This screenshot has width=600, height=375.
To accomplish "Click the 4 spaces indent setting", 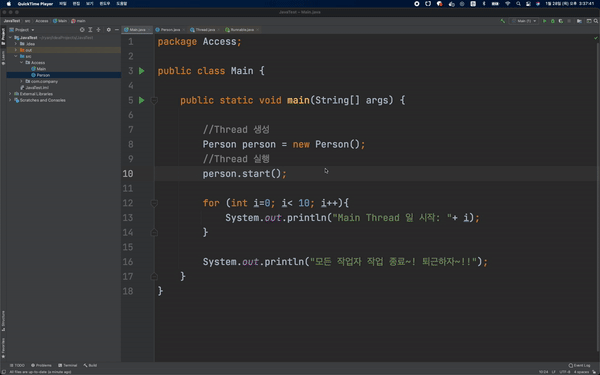I will [581, 372].
